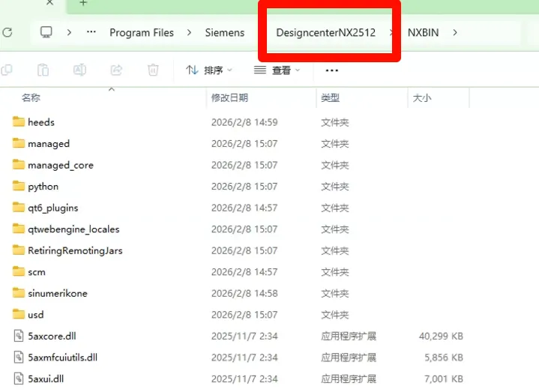Viewport: 539px width, 392px height.
Task: Click the share icon
Action: click(116, 70)
